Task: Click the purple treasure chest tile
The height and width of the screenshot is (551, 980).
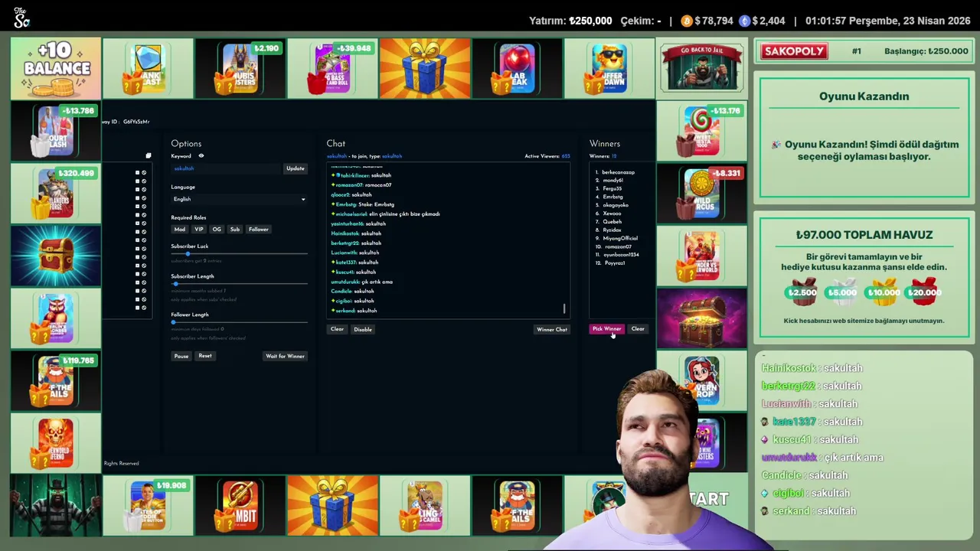Action: point(701,318)
